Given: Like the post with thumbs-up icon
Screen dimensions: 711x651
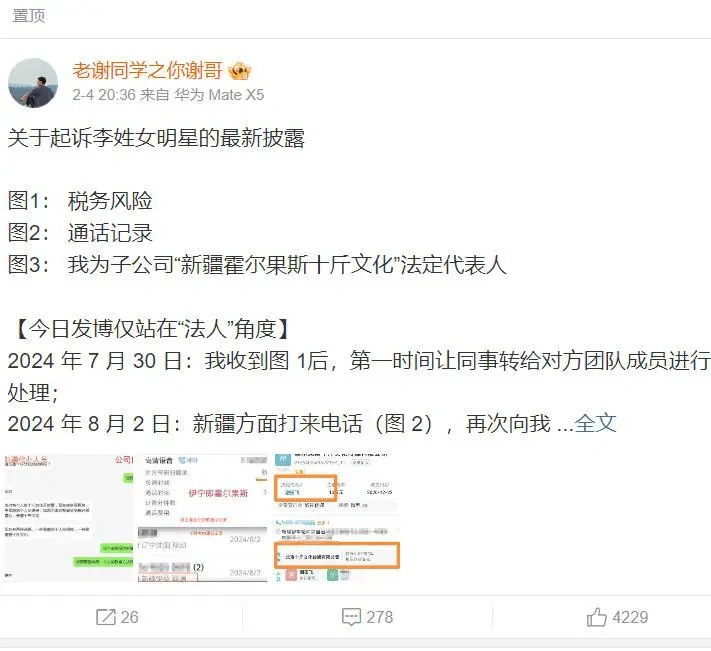Looking at the screenshot, I should pos(596,617).
